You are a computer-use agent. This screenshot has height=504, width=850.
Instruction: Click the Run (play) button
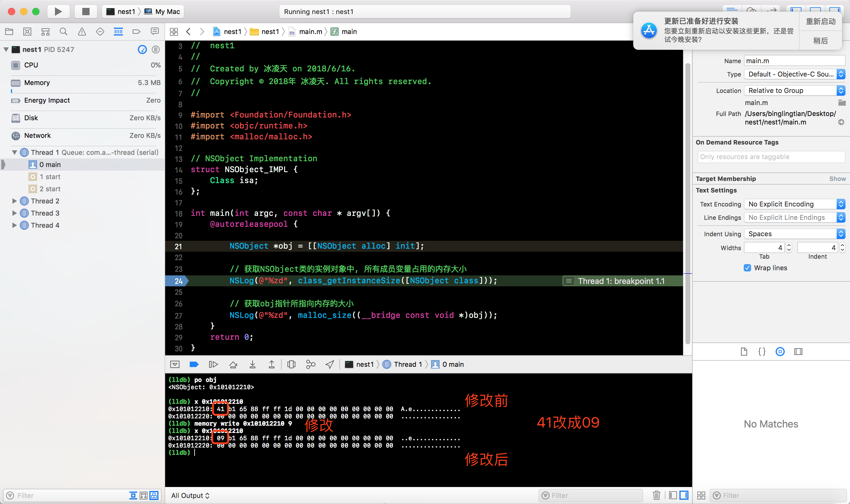coord(58,12)
